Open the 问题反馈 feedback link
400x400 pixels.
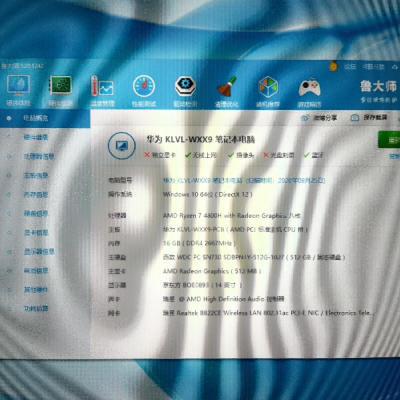373,67
